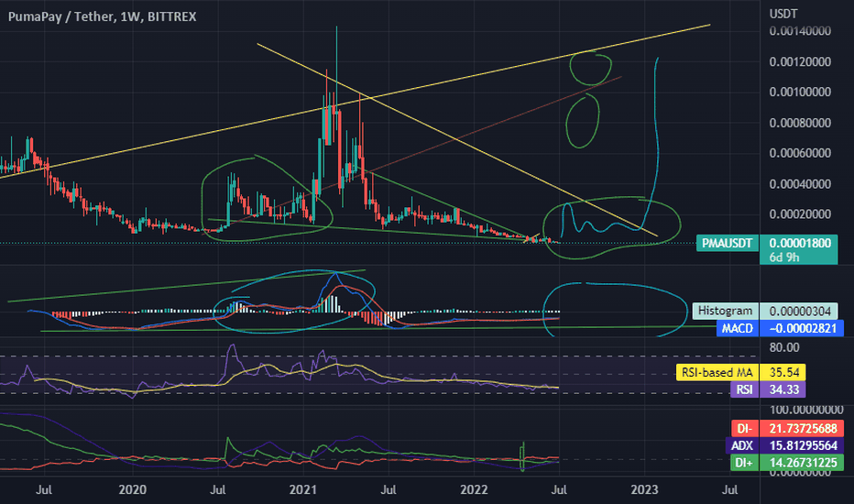Click the 0.00140000 price axis level
This screenshot has height=504, width=854.
(800, 31)
